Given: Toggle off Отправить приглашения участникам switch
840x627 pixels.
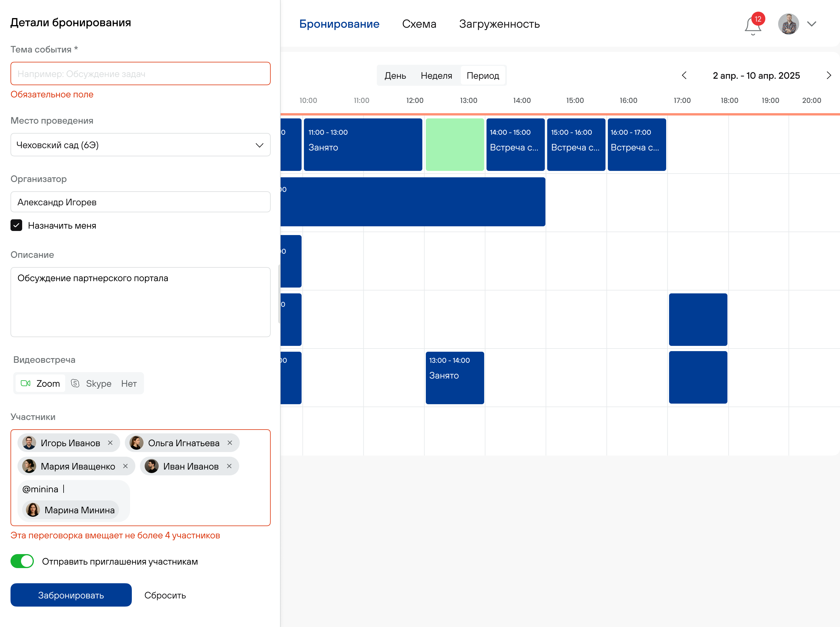Looking at the screenshot, I should pyautogui.click(x=22, y=561).
